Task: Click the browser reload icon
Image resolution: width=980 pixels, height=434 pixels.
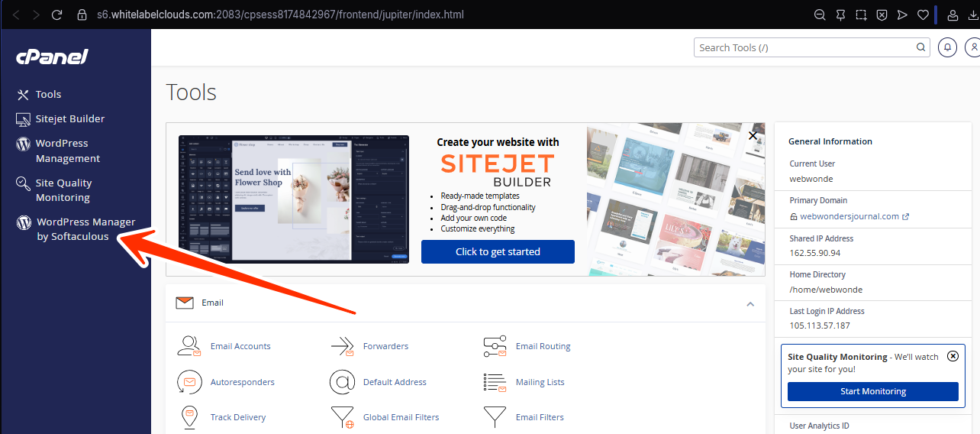Action: coord(57,15)
